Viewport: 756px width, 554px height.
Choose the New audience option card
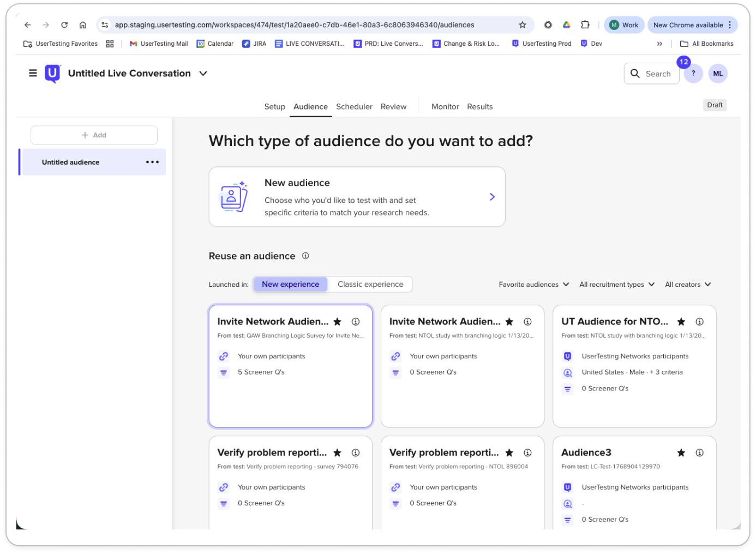(357, 197)
